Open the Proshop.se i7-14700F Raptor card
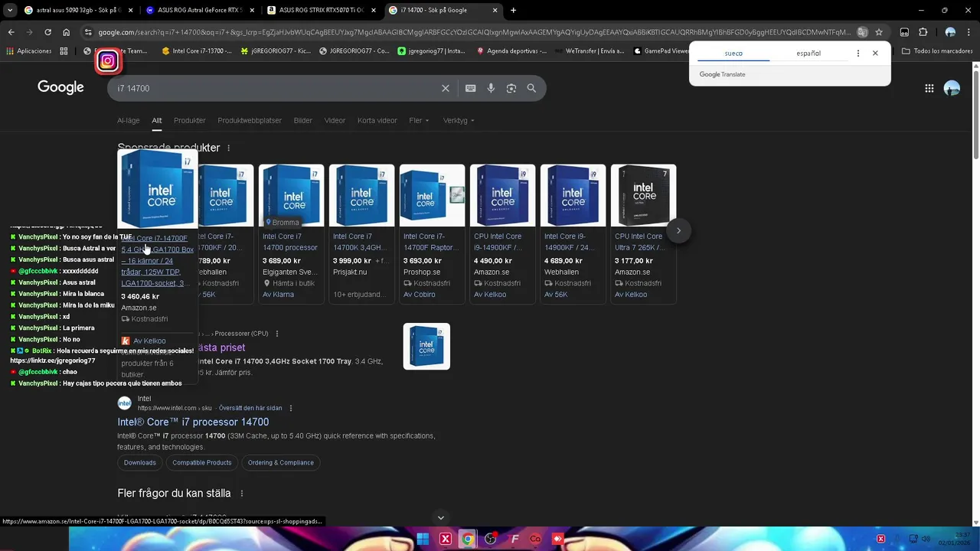This screenshot has width=980, height=551. (x=432, y=233)
